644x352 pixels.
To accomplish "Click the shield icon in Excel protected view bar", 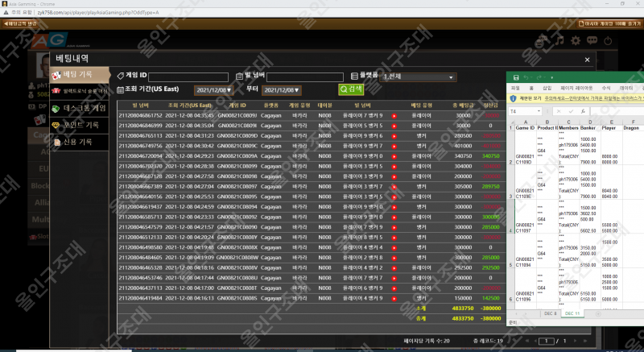I will pyautogui.click(x=513, y=98).
